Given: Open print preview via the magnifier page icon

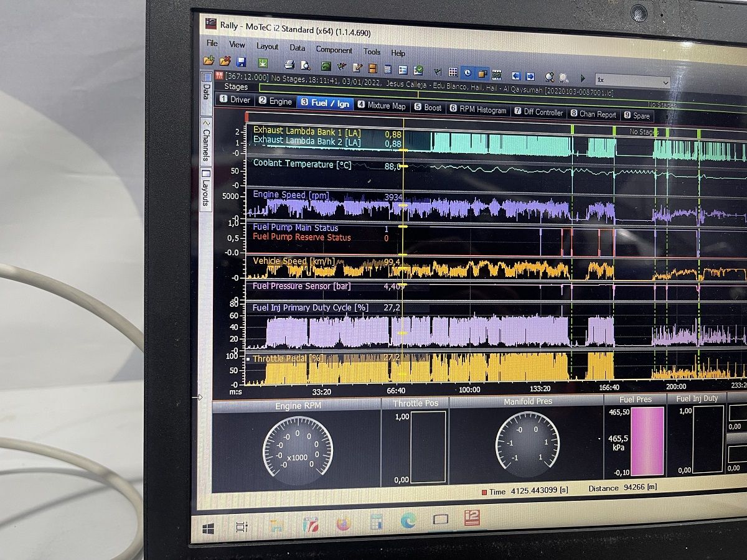Looking at the screenshot, I should [x=305, y=65].
